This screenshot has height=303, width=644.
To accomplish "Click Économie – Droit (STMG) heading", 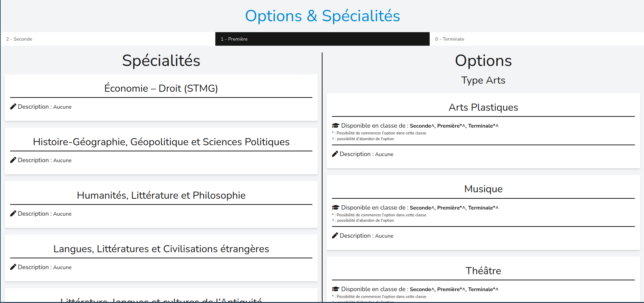I will [161, 88].
